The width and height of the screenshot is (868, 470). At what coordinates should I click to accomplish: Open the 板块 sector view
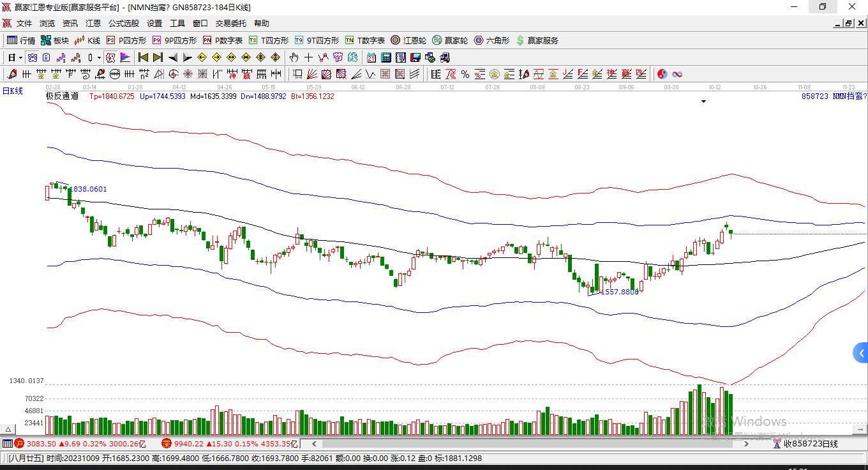click(x=55, y=40)
